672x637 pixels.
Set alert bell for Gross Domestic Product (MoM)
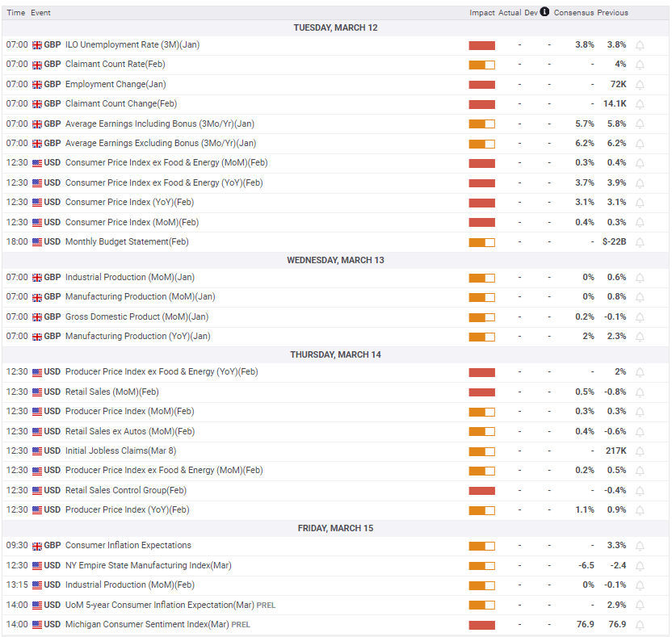640,317
